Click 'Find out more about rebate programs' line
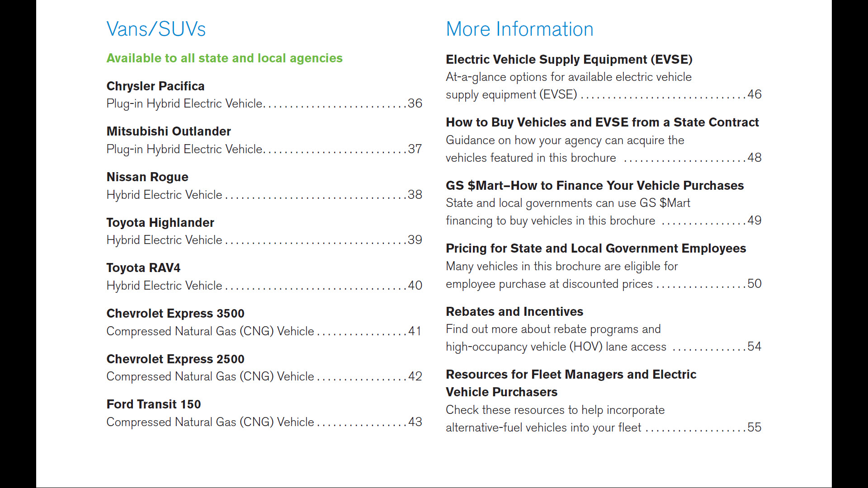Image resolution: width=868 pixels, height=488 pixels. coord(553,329)
